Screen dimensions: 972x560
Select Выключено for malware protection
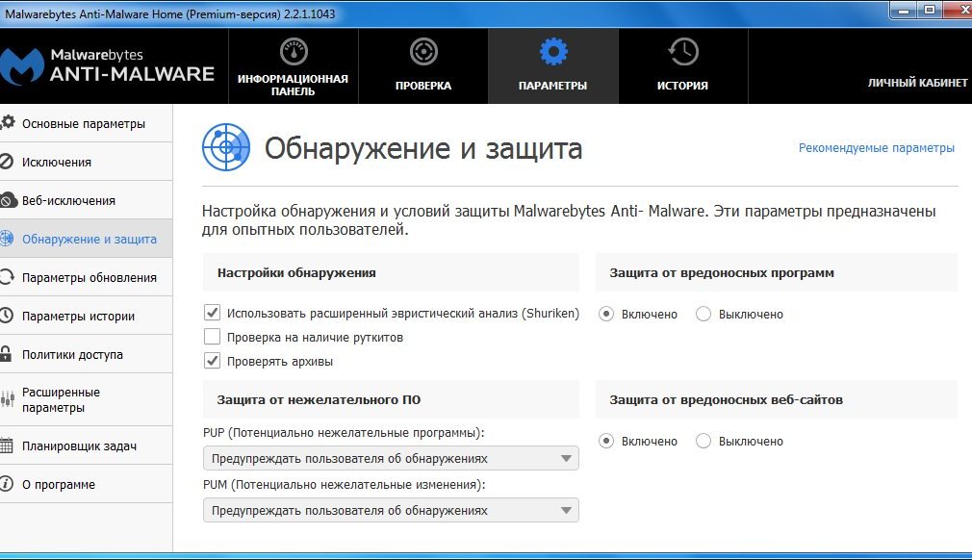(703, 314)
